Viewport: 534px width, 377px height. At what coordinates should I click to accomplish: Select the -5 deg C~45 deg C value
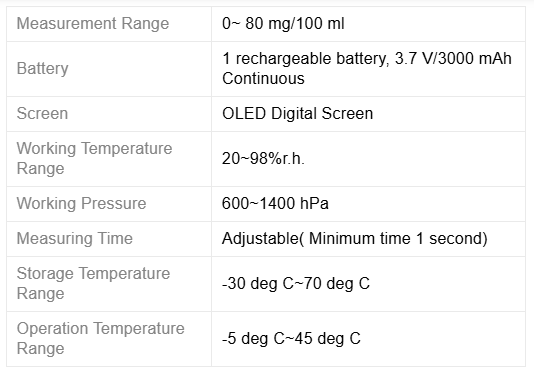click(291, 339)
